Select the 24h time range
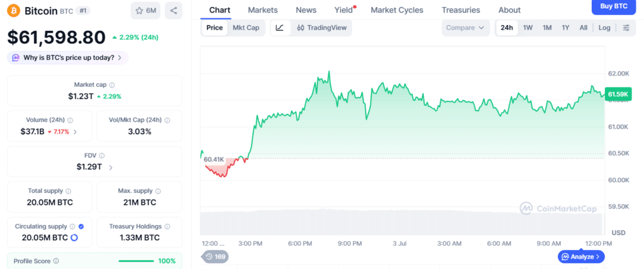This screenshot has width=644, height=269. [x=507, y=28]
